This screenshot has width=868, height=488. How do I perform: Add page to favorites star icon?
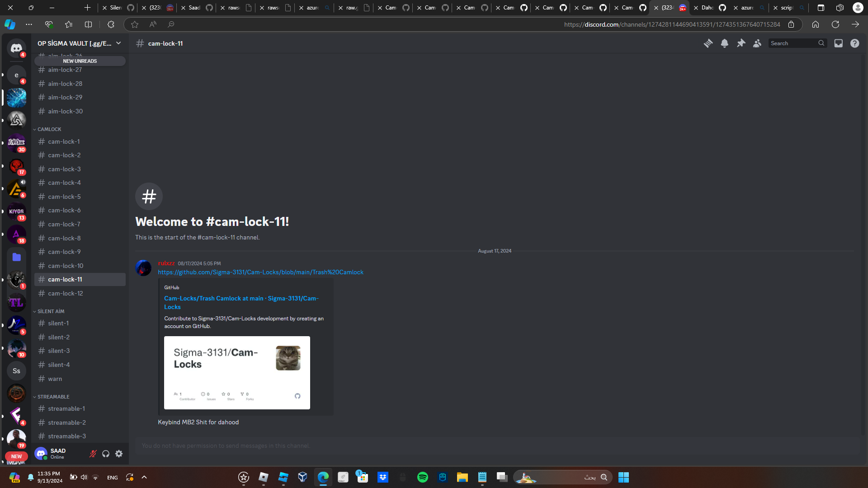pos(135,24)
